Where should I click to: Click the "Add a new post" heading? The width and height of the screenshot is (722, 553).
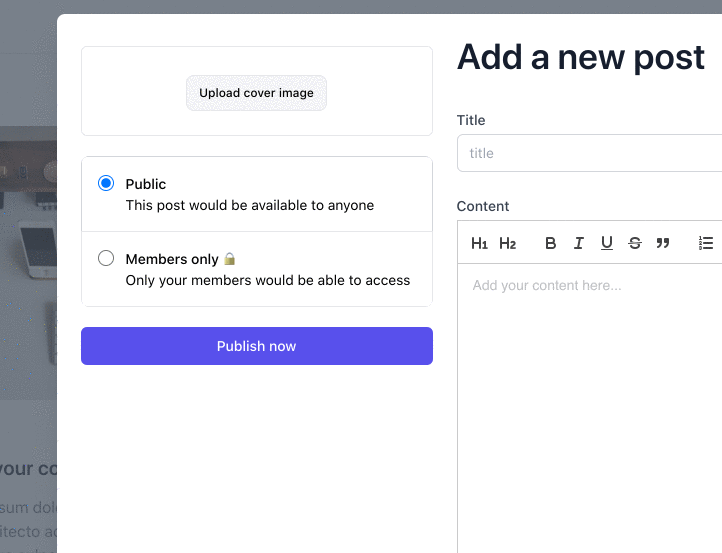(x=581, y=58)
